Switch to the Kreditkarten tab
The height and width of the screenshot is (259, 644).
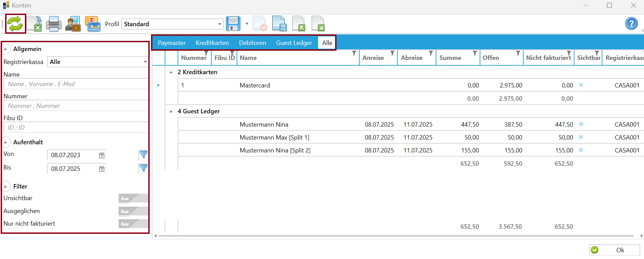(x=212, y=43)
